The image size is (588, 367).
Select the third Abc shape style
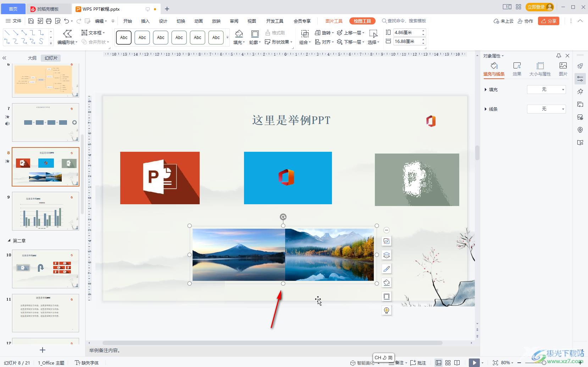tap(161, 37)
